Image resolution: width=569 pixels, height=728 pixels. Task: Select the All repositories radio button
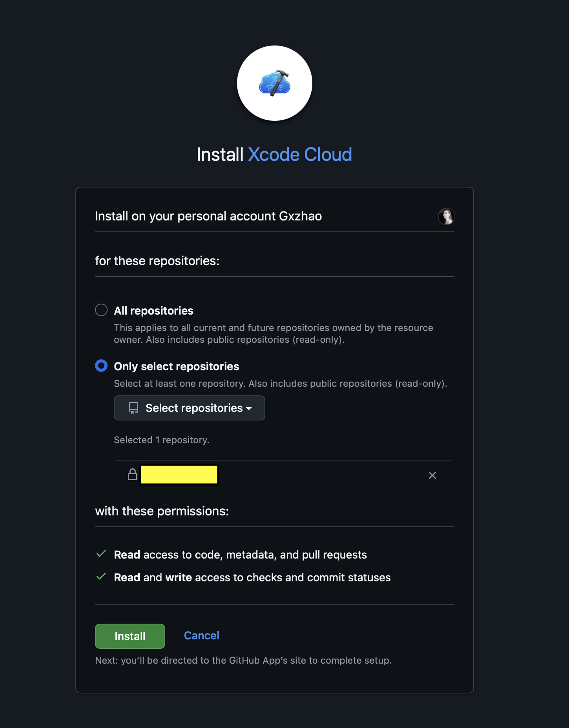coord(101,310)
